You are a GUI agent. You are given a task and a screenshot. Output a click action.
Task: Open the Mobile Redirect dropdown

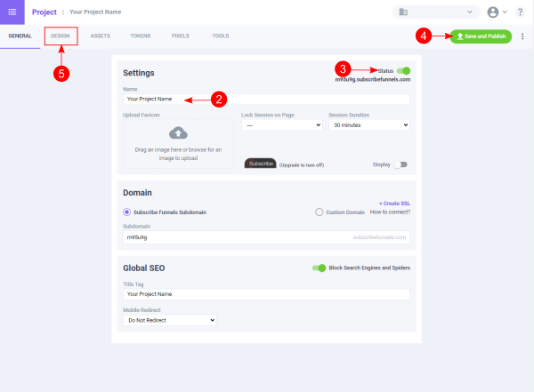pos(170,319)
